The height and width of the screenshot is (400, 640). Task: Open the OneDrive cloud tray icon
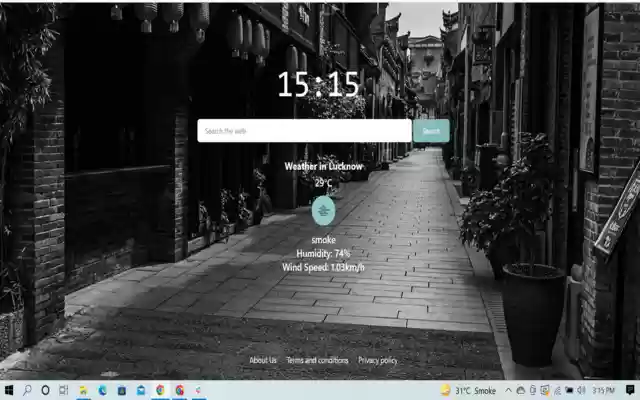coord(520,391)
